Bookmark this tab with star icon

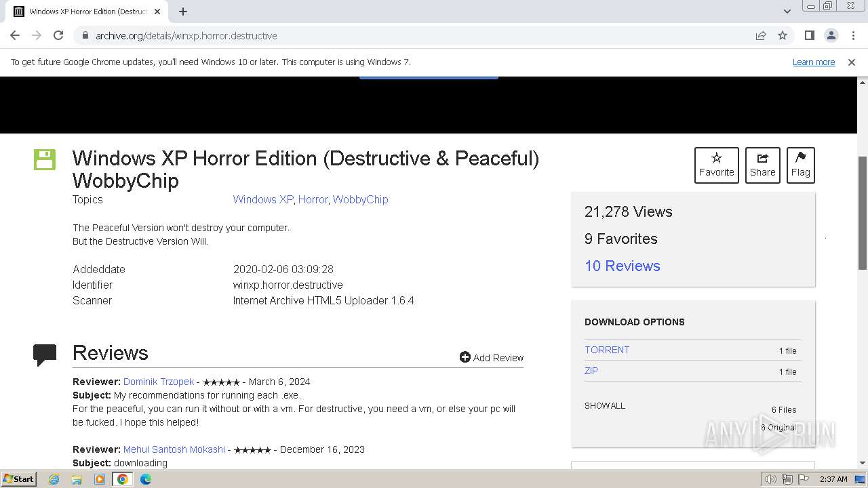[x=783, y=35]
